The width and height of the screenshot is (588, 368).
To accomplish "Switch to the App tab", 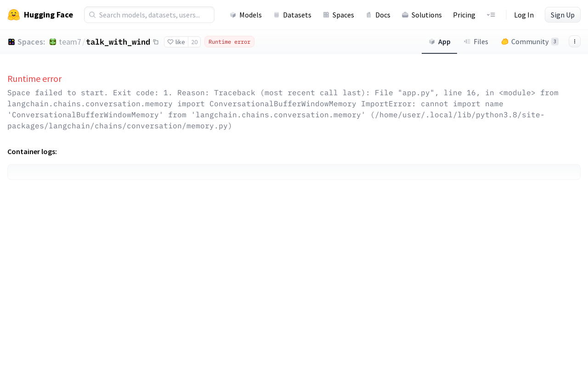I will point(439,42).
